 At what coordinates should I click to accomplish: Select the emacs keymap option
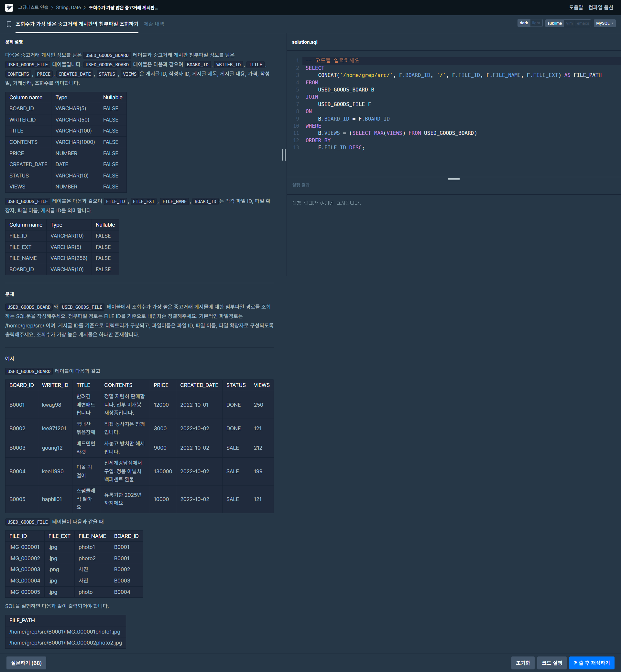(583, 23)
